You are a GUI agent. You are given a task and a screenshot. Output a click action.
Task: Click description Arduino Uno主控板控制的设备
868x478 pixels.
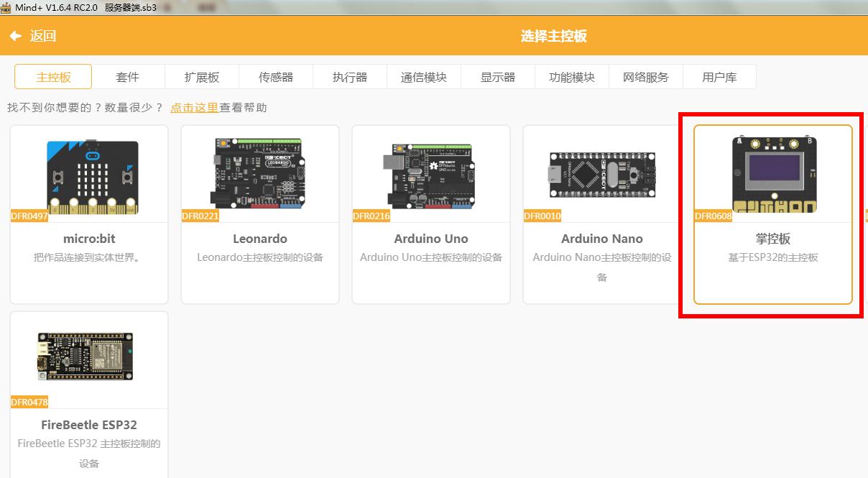point(431,257)
